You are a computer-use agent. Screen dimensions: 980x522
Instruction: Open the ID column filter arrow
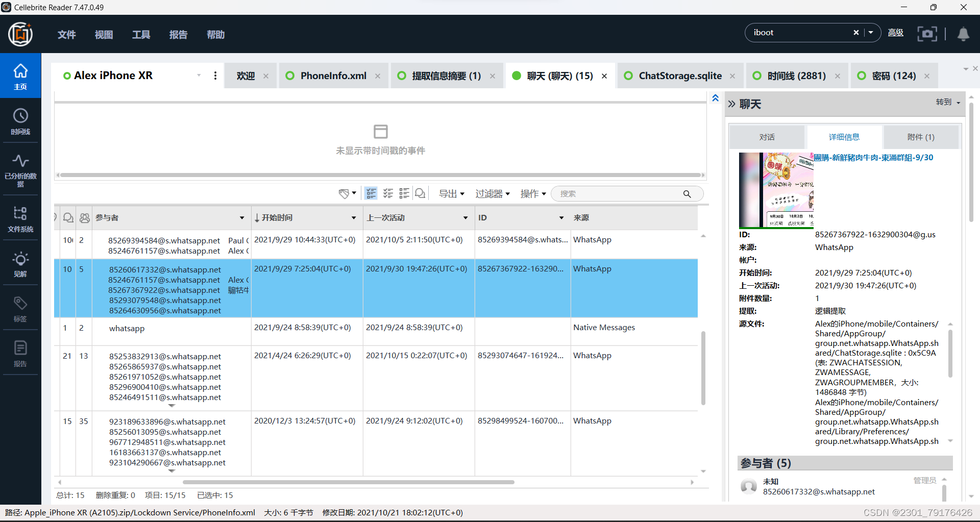(x=561, y=218)
